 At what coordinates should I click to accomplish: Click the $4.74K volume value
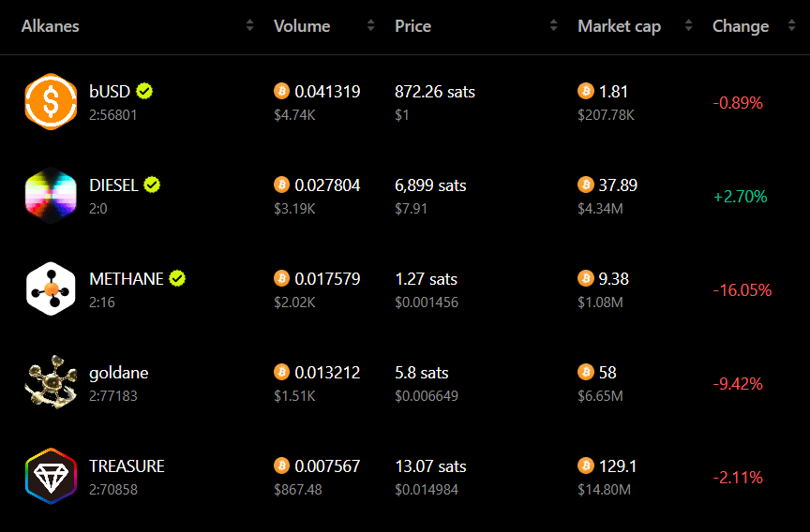click(294, 114)
